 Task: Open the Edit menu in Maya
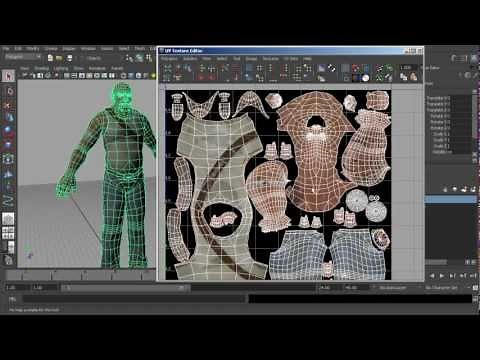click(18, 49)
